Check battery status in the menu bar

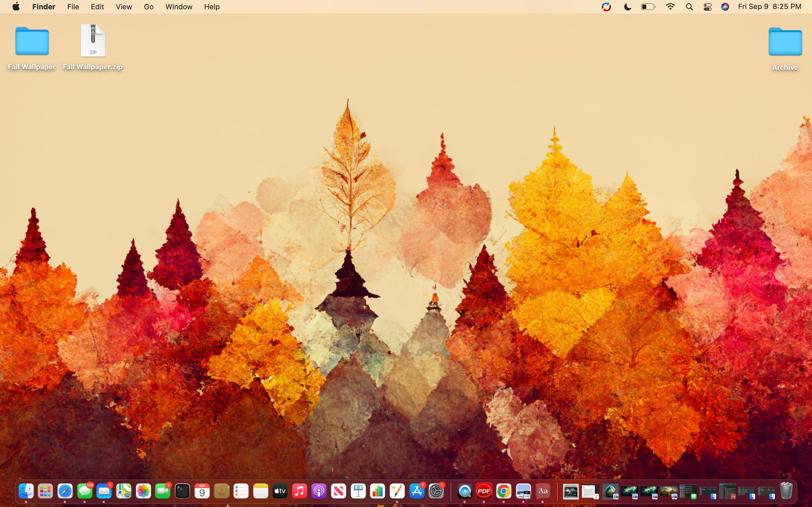(x=648, y=6)
